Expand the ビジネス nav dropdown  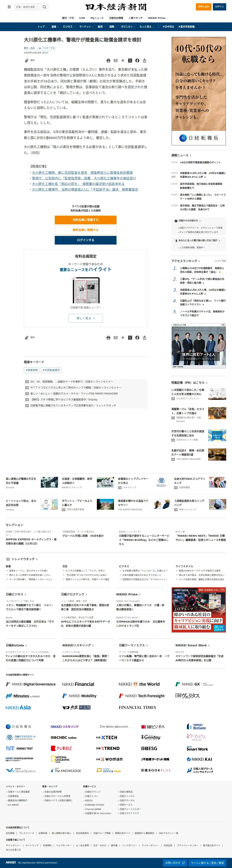click(69, 27)
